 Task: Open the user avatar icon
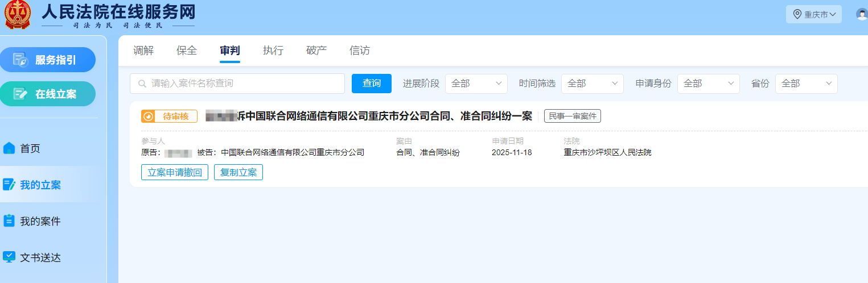862,14
